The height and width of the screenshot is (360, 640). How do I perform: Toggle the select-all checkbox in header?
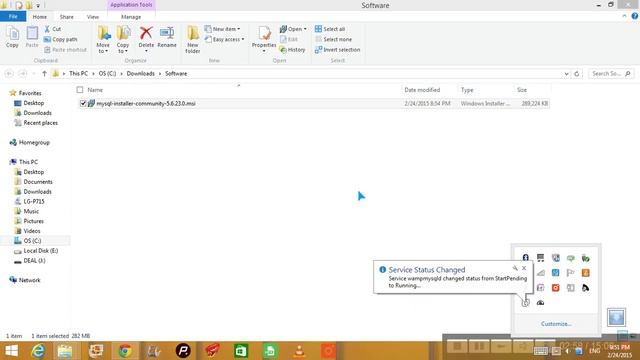click(80, 90)
